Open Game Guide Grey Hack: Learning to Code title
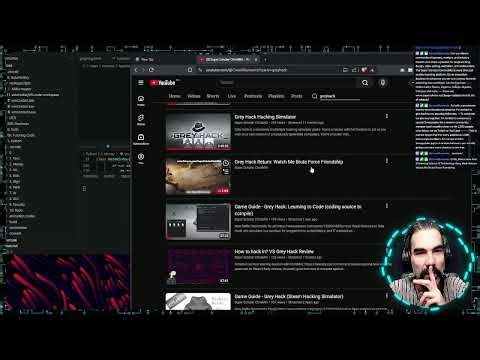The width and height of the screenshot is (480, 360). coord(298,210)
